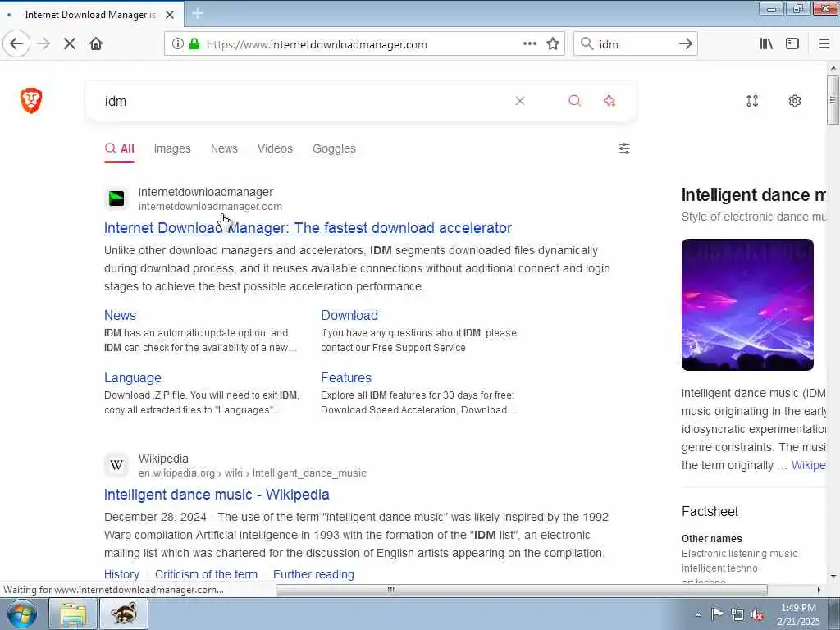This screenshot has height=630, width=840.
Task: Toggle the sidebar view icon
Action: (x=792, y=44)
